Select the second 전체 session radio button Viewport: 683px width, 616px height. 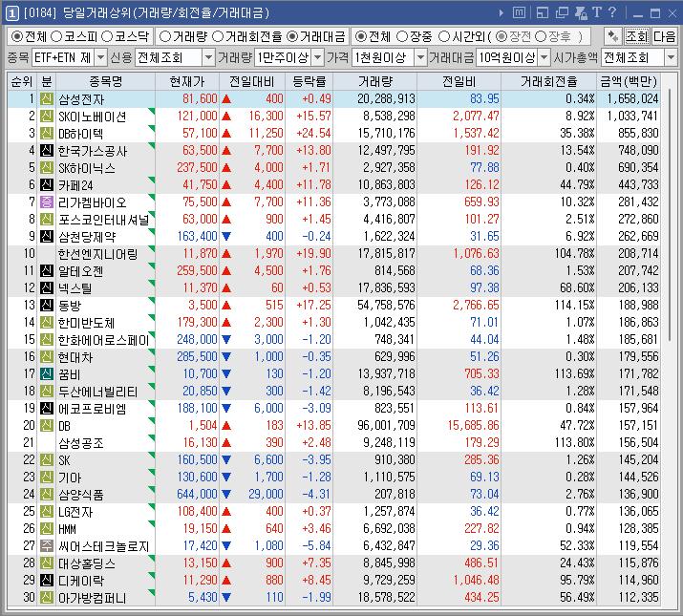(x=361, y=36)
